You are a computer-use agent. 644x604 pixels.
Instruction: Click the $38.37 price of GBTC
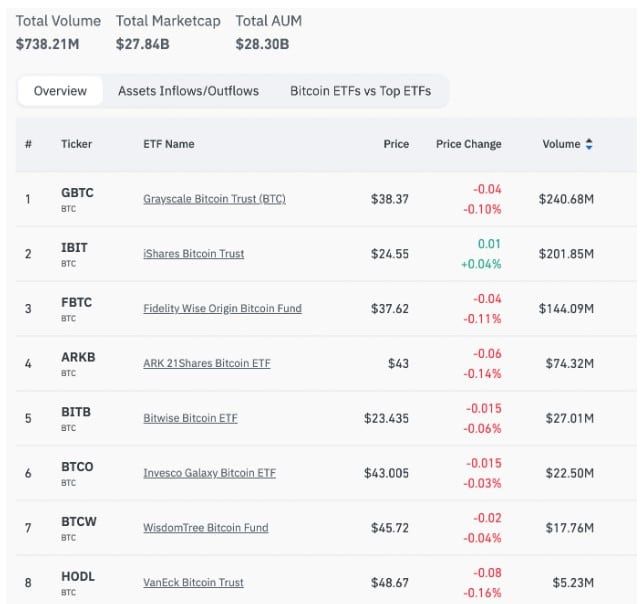point(390,199)
